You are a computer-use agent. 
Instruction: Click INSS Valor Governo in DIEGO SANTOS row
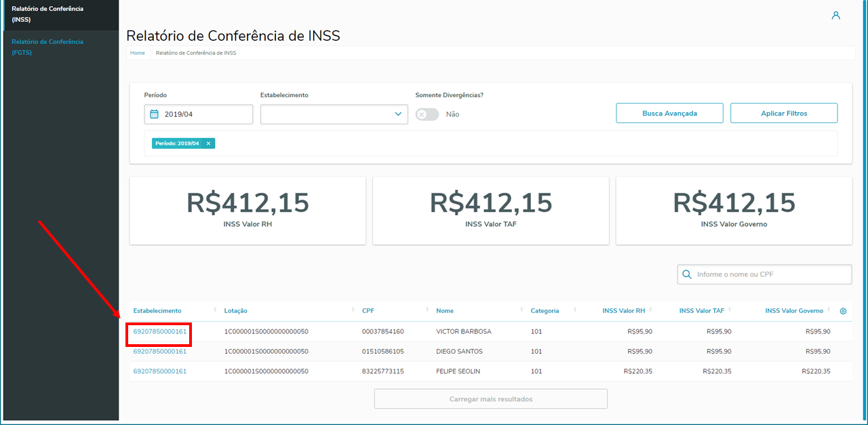pos(818,352)
